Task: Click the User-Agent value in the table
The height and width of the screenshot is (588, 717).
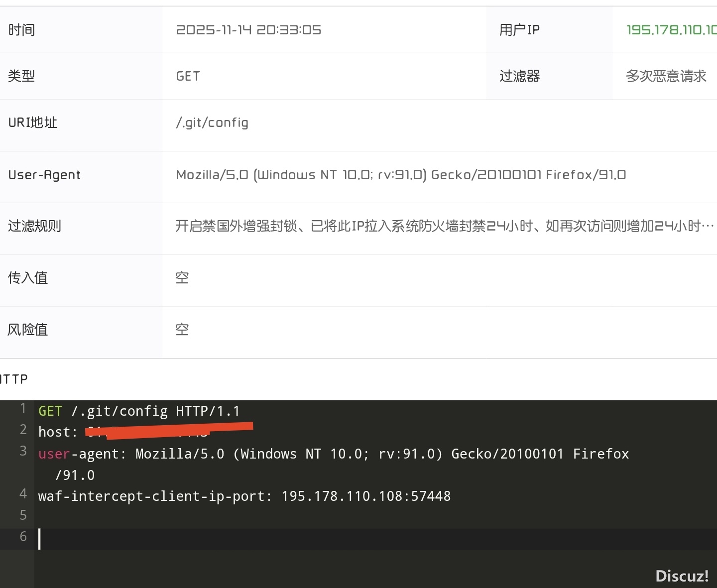Action: click(x=401, y=175)
